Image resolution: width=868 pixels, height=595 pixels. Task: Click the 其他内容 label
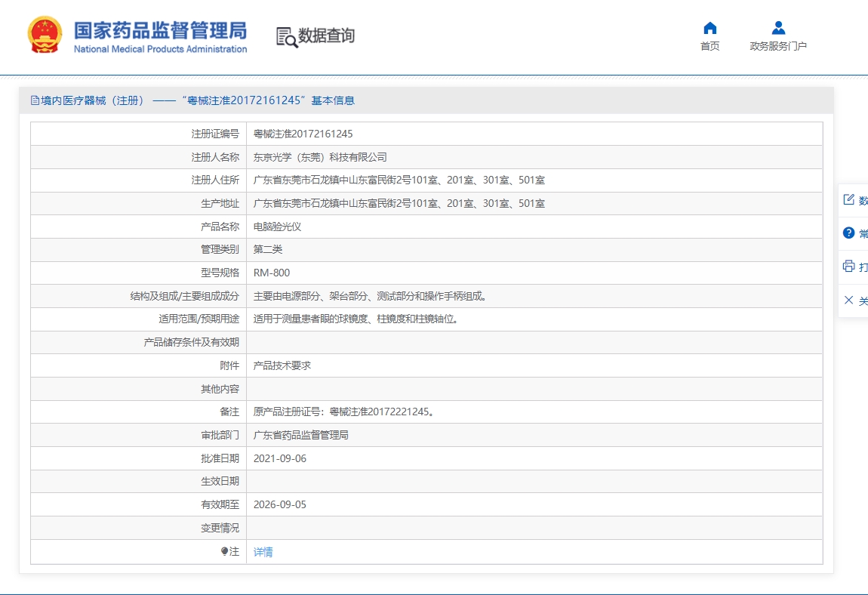tap(220, 389)
